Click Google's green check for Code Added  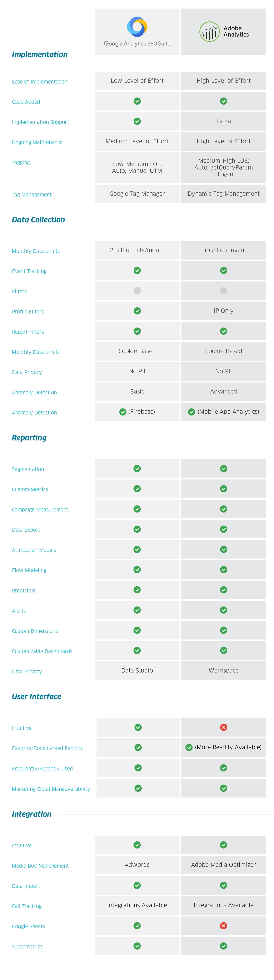pos(137,101)
